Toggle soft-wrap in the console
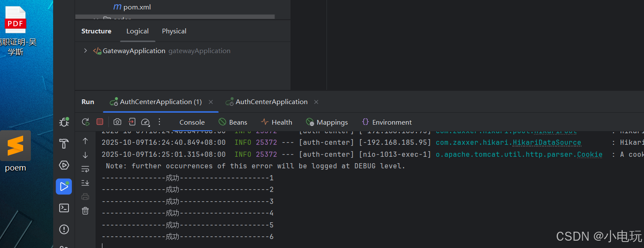Viewport: 644px width, 248px height. coord(85,169)
